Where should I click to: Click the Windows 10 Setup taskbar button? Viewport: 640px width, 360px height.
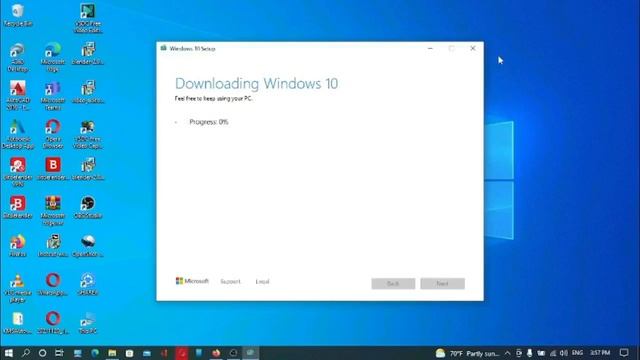pyautogui.click(x=251, y=353)
